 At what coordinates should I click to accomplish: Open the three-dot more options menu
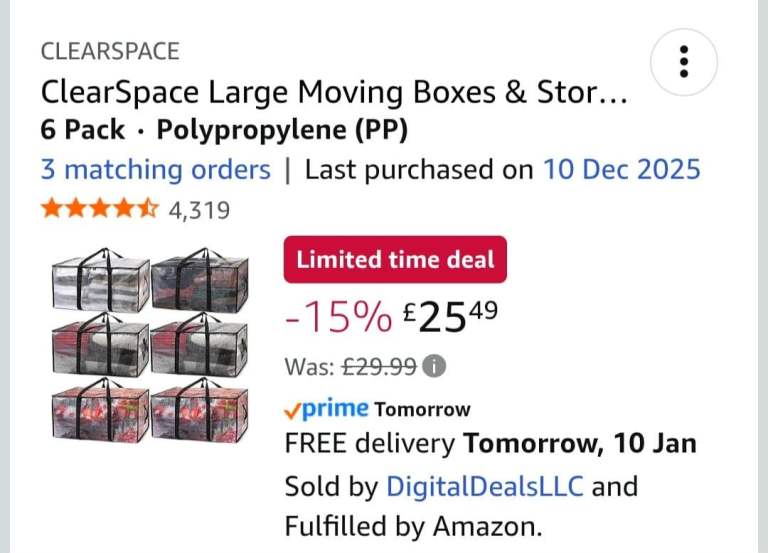pos(684,62)
